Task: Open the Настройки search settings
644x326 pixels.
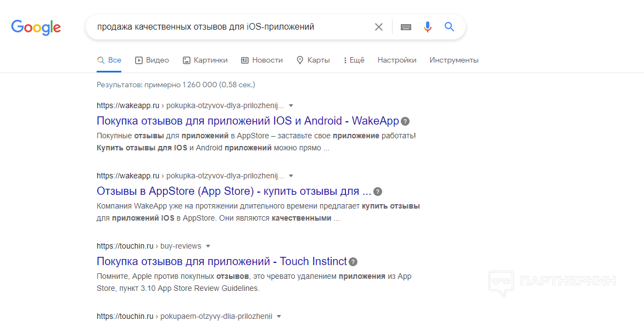Action: tap(397, 60)
